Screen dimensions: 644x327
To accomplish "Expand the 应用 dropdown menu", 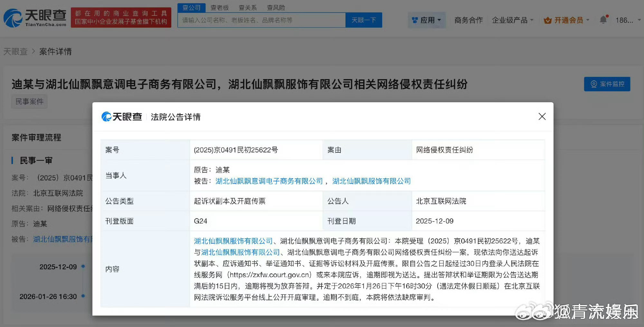I will (427, 20).
